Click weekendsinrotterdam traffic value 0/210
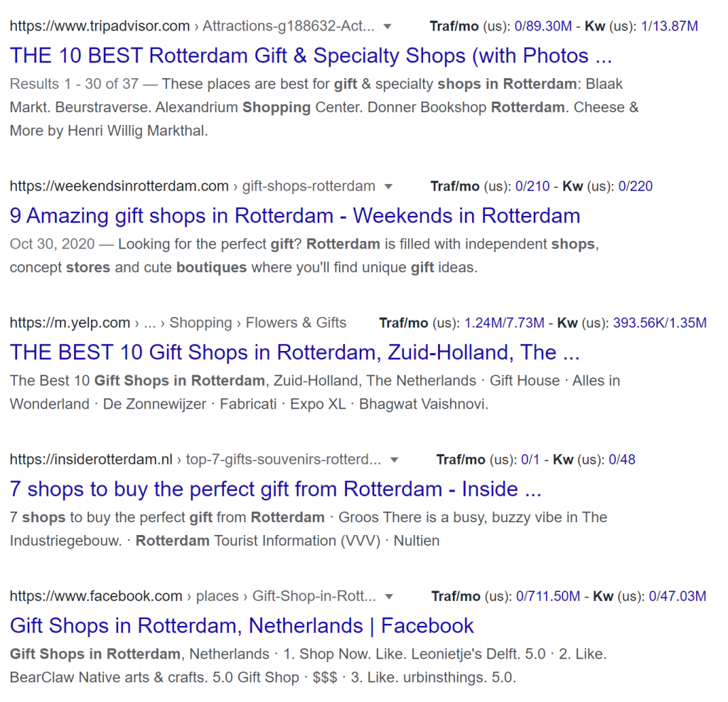 point(532,186)
